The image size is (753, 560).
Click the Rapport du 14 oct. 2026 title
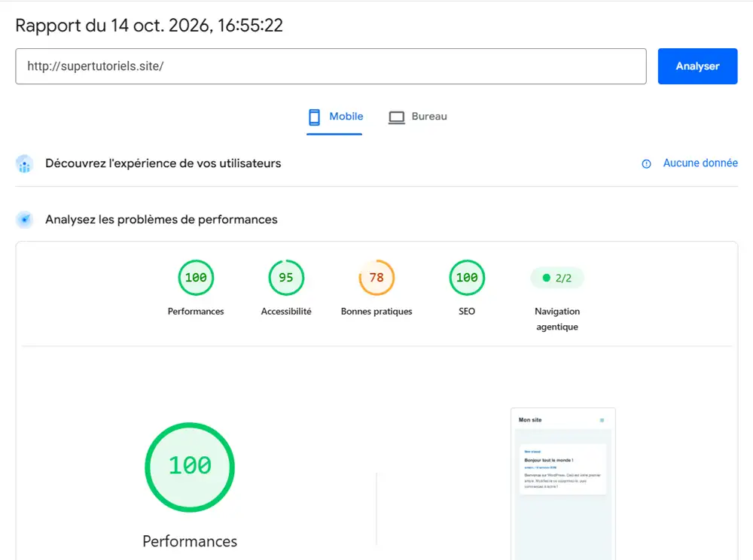point(149,26)
